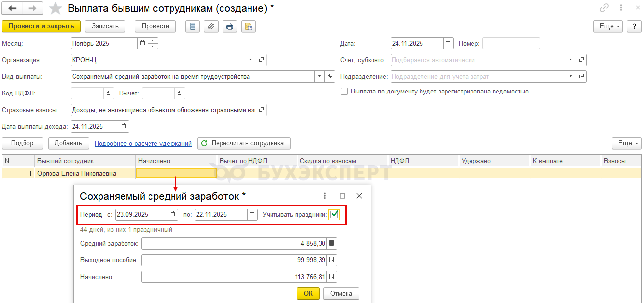
Task: Click period start date field 23.09.2025
Action: pyautogui.click(x=141, y=214)
